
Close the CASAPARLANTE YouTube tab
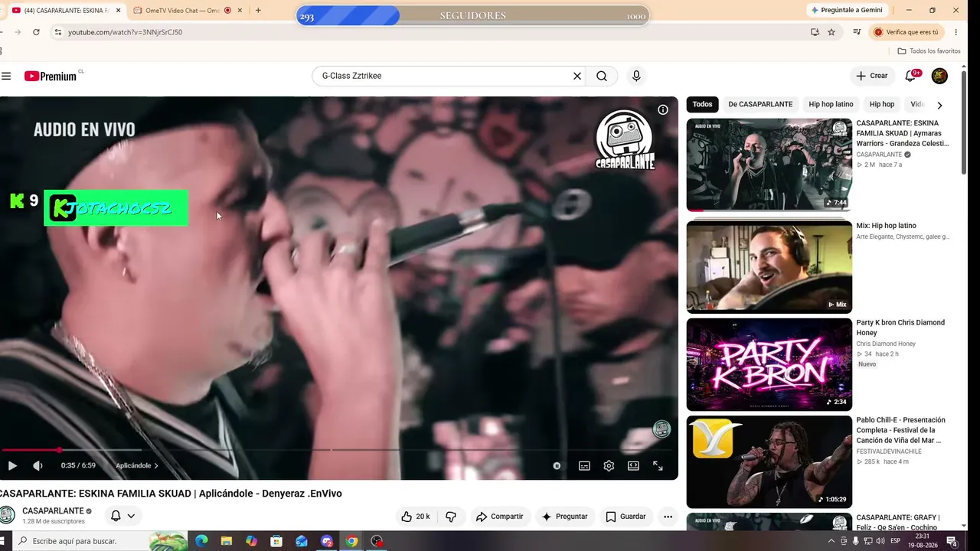pos(119,10)
